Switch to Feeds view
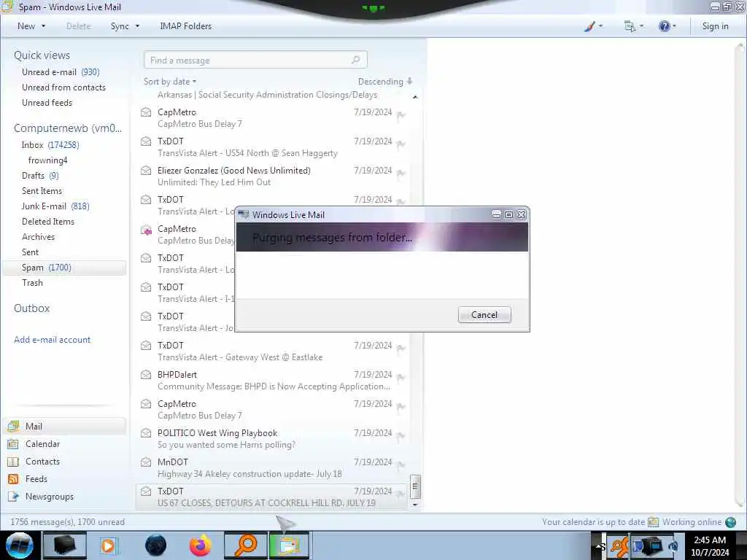Viewport: 747px width, 560px height. click(36, 478)
